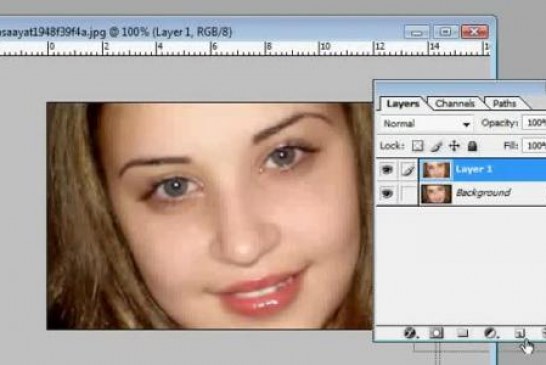This screenshot has height=365, width=546.
Task: Select the Background layer name
Action: click(x=483, y=193)
